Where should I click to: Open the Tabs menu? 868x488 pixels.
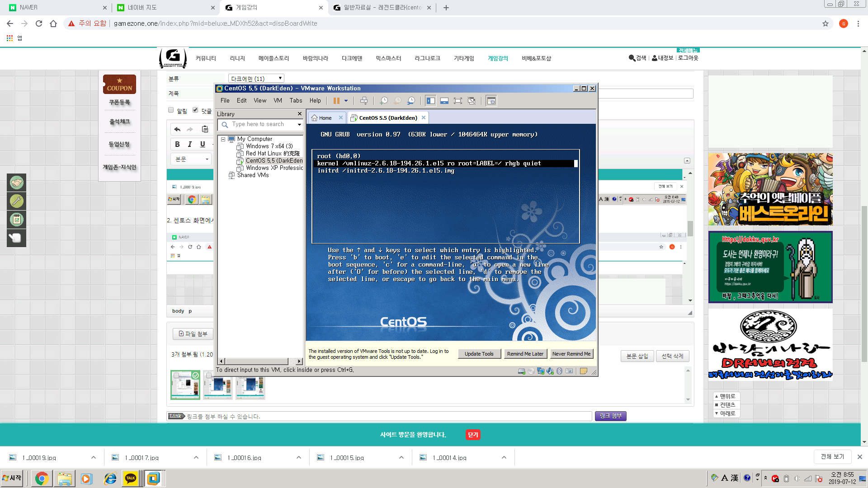[296, 101]
